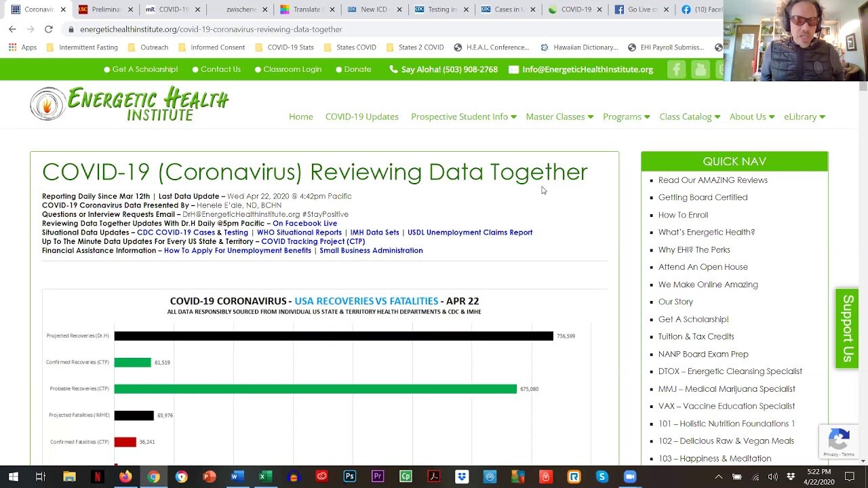Viewport: 868px width, 488px height.
Task: Reload the page with the refresh icon
Action: click(x=48, y=29)
